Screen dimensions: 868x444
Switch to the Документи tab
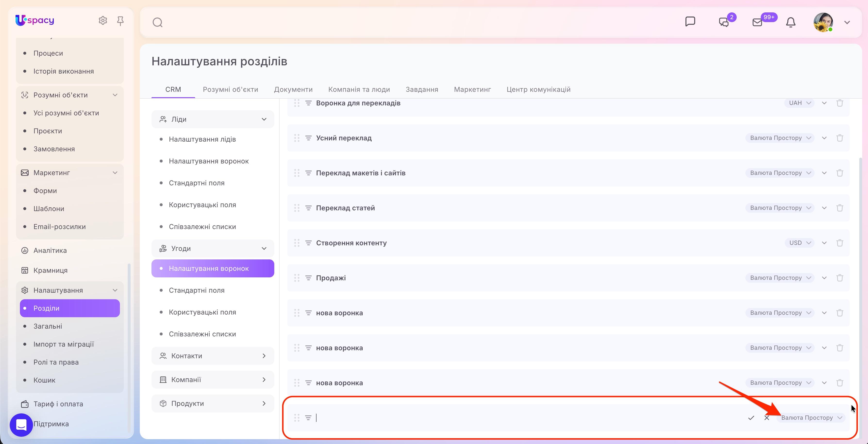click(293, 89)
